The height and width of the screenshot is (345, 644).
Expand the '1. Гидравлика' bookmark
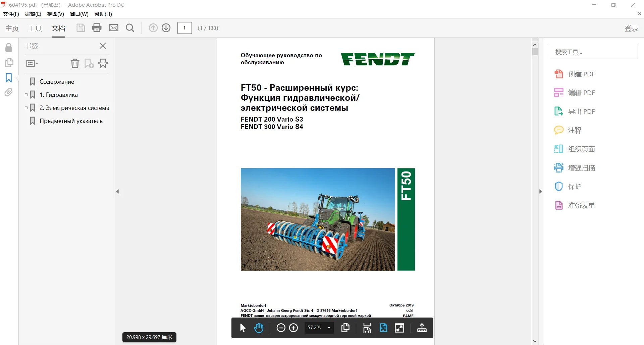(x=26, y=94)
